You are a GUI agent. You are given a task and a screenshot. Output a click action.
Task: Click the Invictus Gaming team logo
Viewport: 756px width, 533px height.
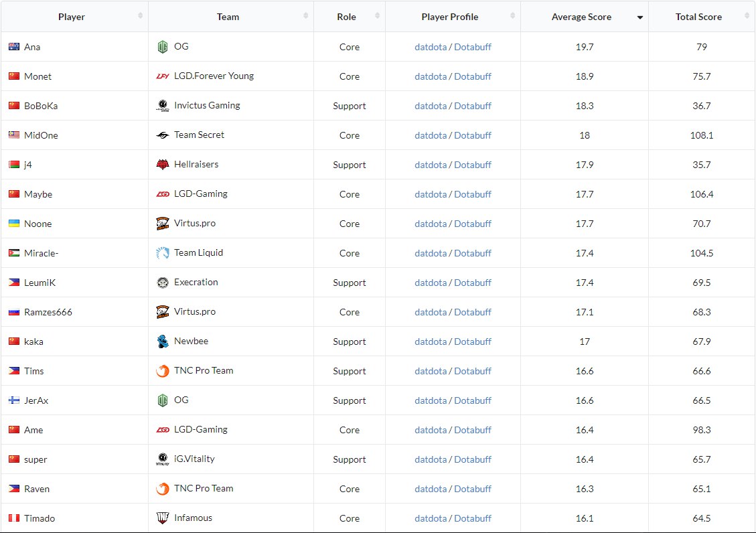click(162, 106)
